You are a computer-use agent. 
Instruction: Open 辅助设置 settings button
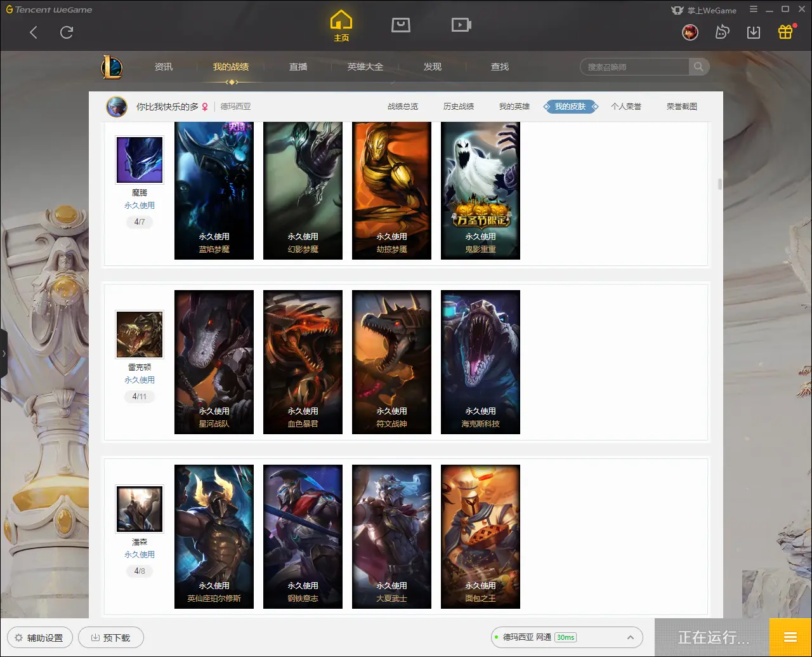(40, 637)
